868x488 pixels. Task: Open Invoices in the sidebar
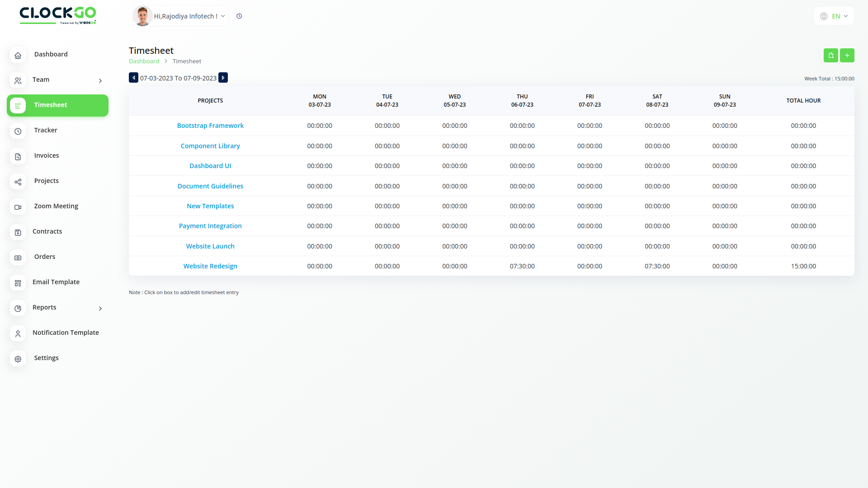(x=46, y=155)
